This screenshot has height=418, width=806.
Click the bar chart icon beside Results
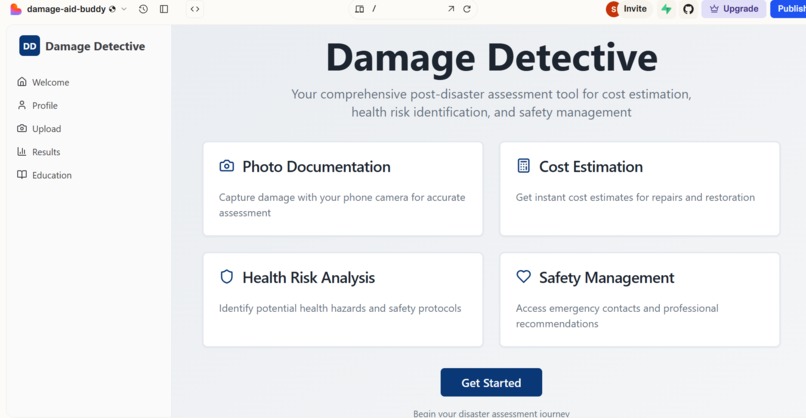pos(22,151)
